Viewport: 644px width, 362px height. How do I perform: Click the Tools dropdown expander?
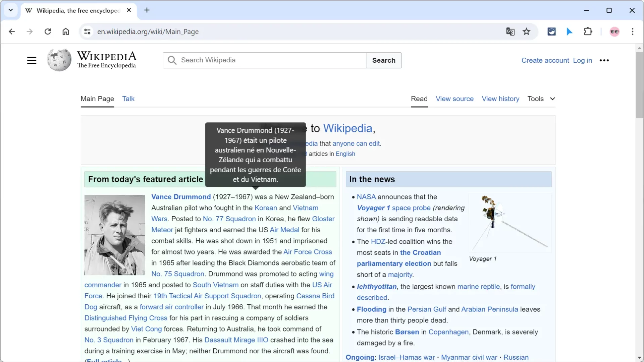tap(552, 99)
